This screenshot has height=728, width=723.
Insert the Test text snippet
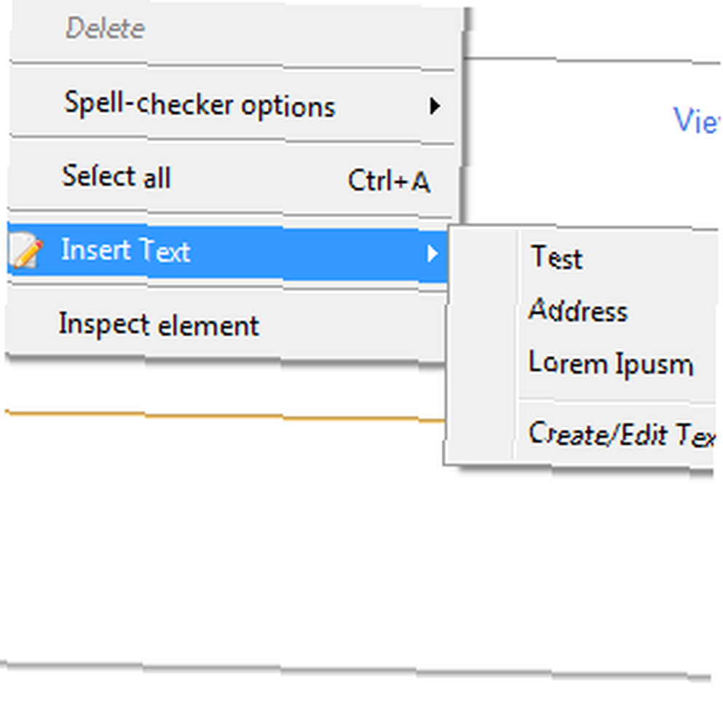click(556, 257)
